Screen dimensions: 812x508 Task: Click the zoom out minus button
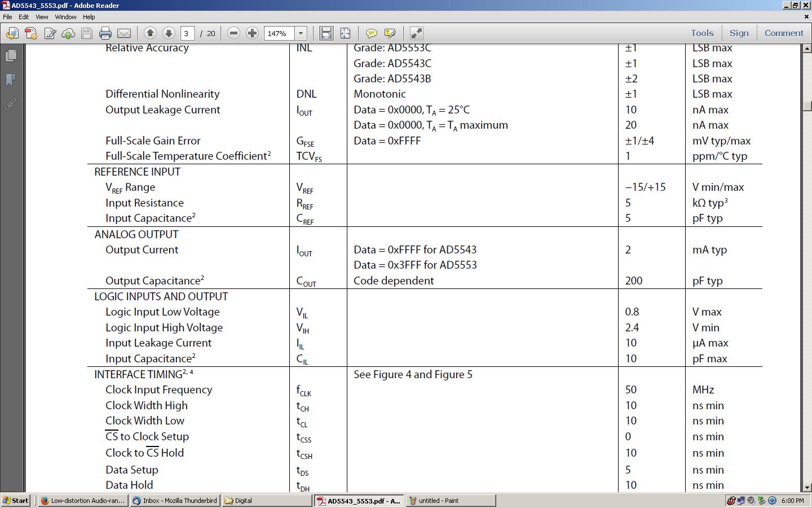(x=233, y=33)
